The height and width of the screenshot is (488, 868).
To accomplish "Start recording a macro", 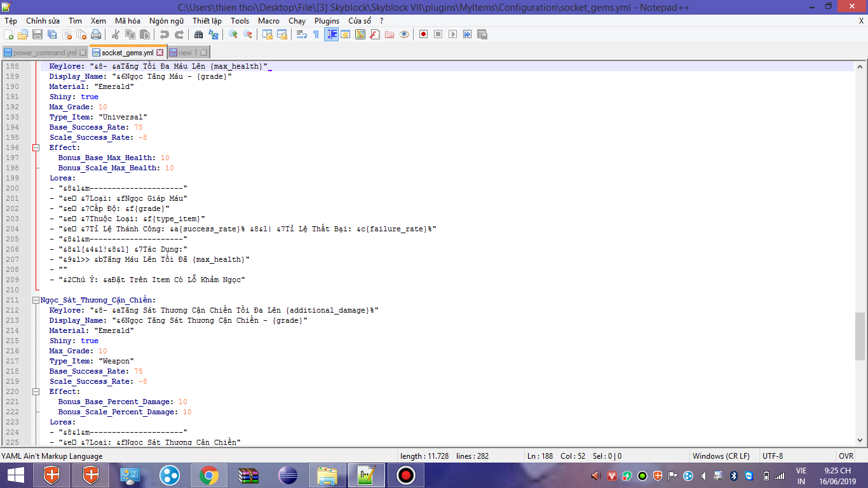I will (424, 34).
